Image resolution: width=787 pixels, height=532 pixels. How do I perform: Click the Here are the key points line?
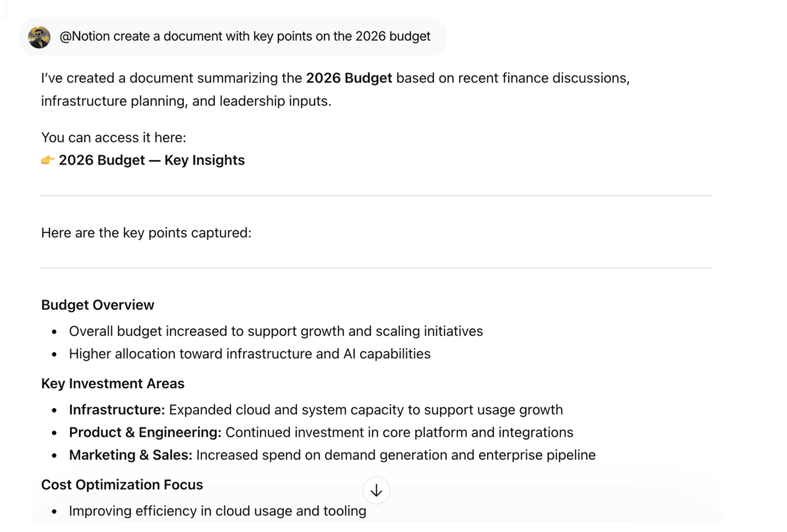point(146,233)
